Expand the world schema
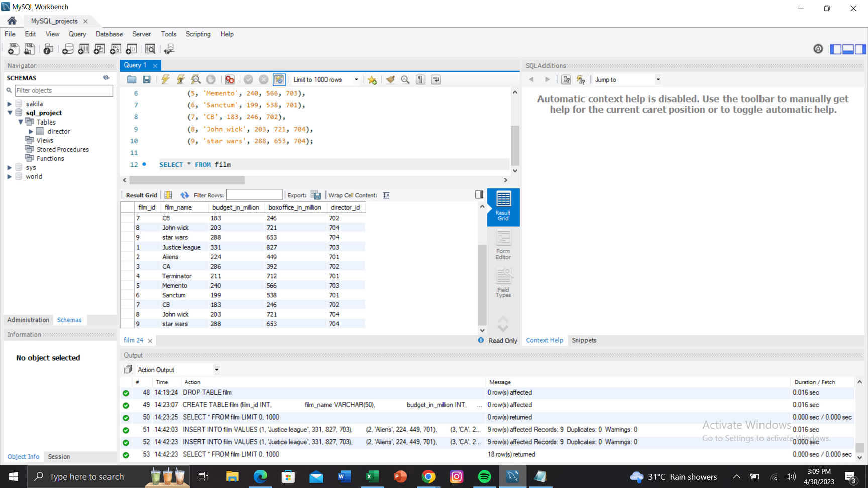Viewport: 868px width, 488px height. pyautogui.click(x=9, y=176)
